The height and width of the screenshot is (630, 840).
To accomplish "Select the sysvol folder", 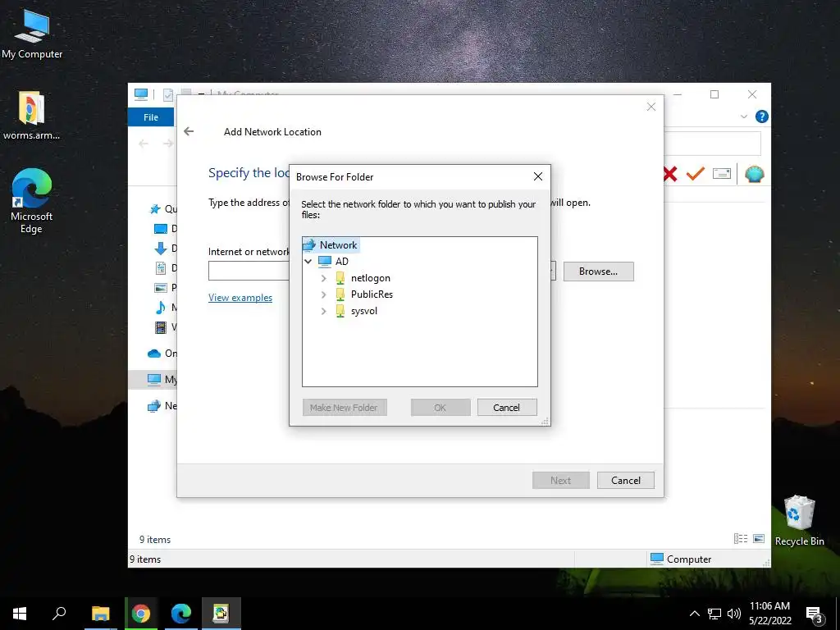I will point(364,311).
